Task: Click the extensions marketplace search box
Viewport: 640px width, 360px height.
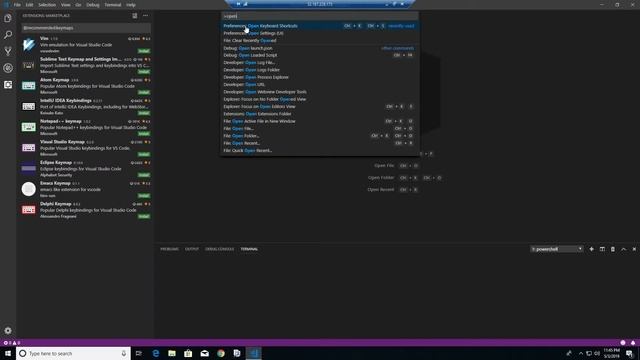Action: click(86, 28)
